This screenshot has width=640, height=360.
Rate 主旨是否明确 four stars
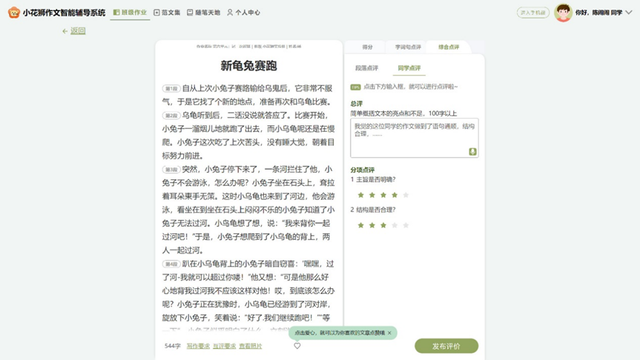coord(394,195)
